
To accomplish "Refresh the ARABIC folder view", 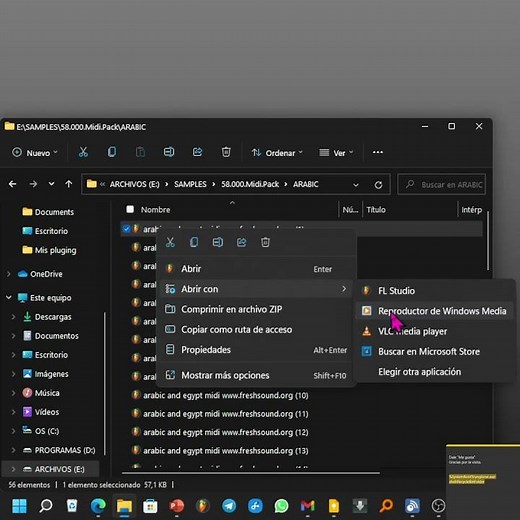I will (x=378, y=185).
